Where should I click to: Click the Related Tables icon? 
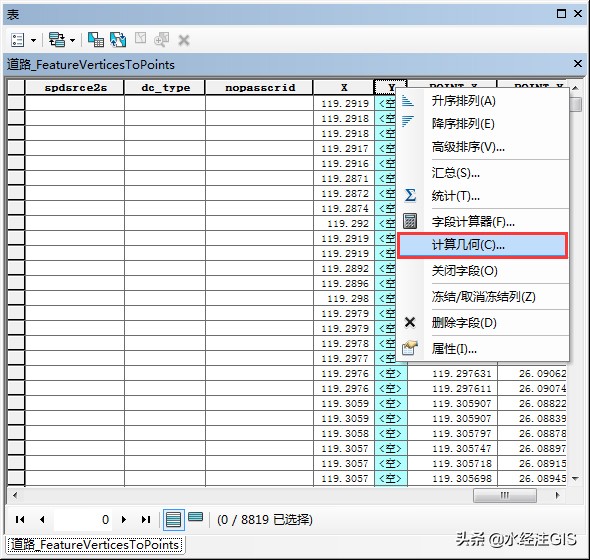[x=56, y=40]
